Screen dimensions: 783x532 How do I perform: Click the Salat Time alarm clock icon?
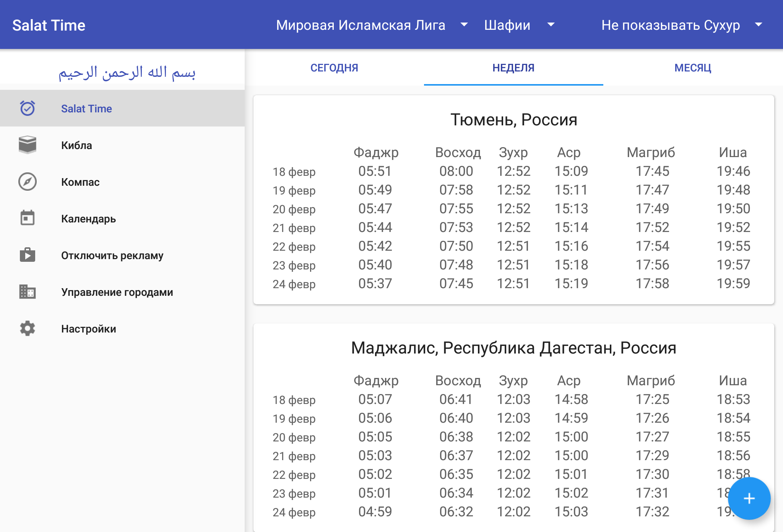tap(28, 108)
